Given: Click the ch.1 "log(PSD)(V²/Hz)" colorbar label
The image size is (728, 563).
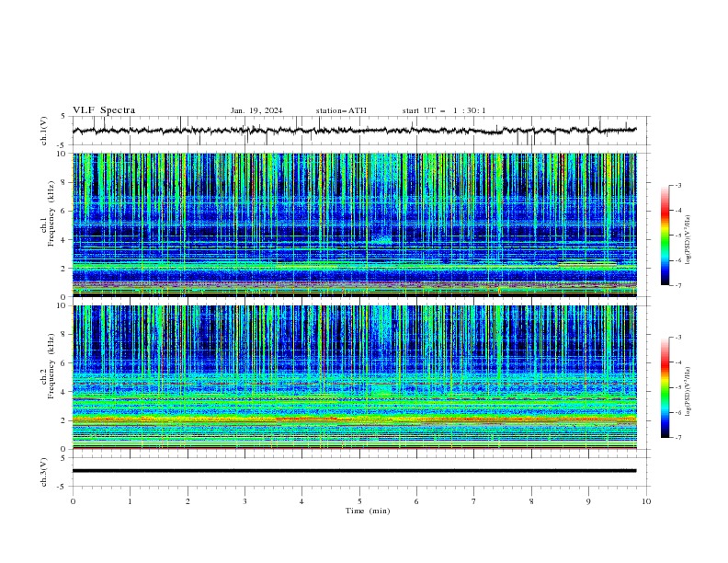Looking at the screenshot, I should [688, 240].
